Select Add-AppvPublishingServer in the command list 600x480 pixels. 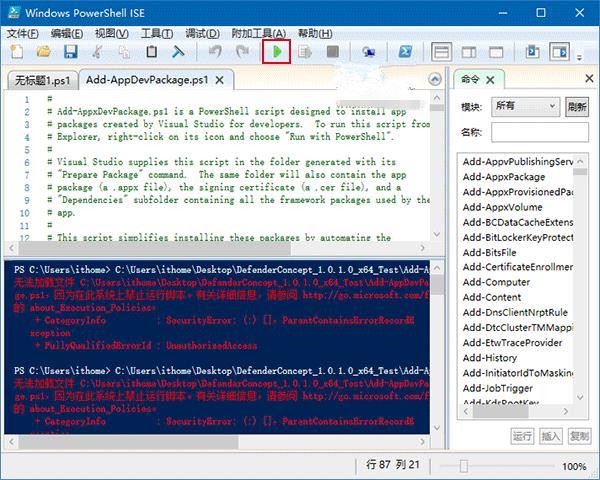pyautogui.click(x=517, y=162)
